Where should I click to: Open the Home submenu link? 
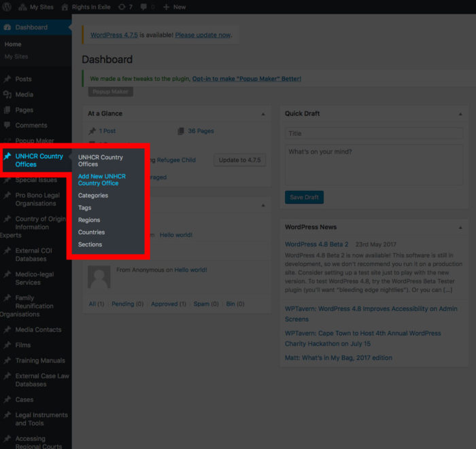(13, 44)
